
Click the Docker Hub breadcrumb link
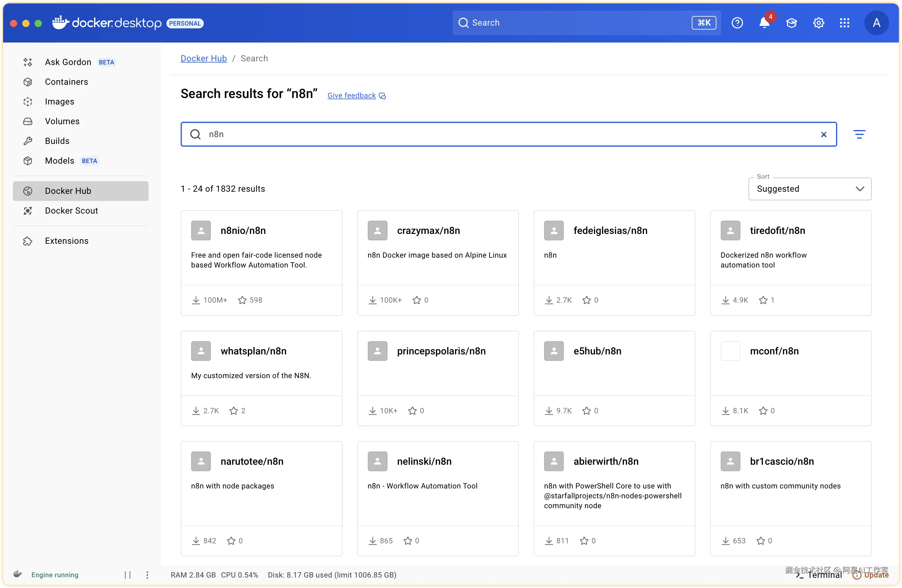tap(203, 58)
